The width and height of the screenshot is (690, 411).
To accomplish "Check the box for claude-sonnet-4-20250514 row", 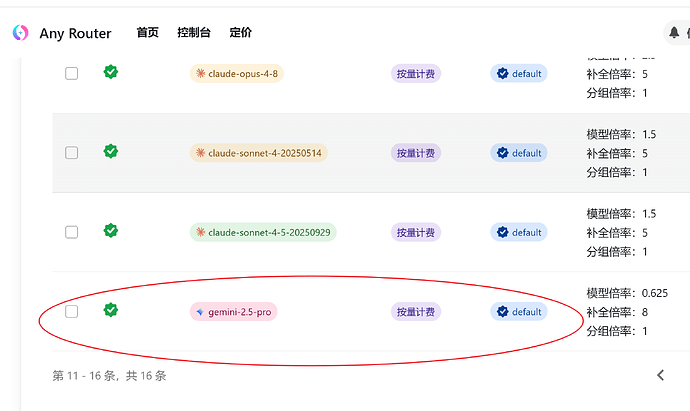I will pos(72,153).
